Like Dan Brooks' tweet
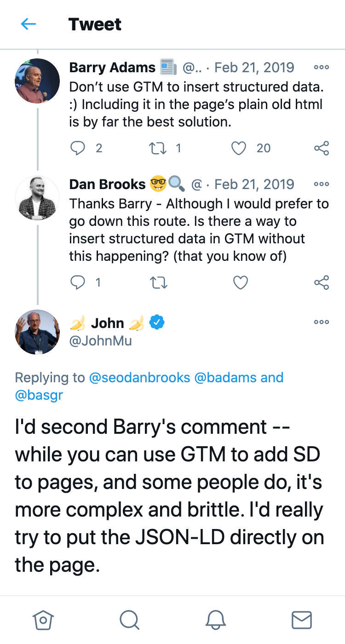The image size is (345, 644). tap(241, 282)
